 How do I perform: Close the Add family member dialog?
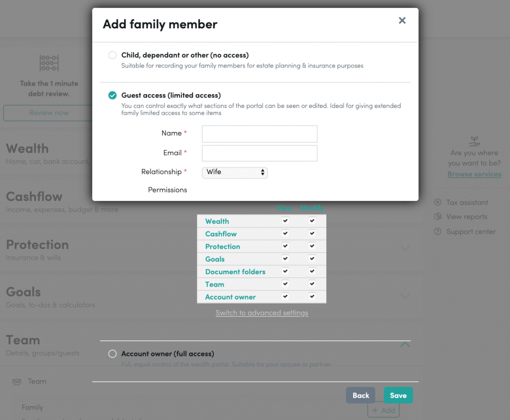402,20
